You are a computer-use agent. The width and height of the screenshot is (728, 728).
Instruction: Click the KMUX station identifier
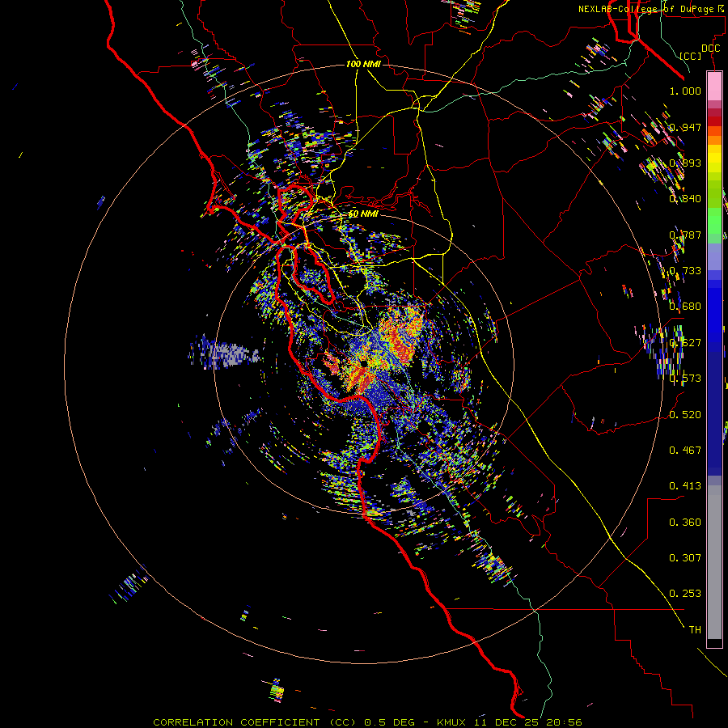451,722
